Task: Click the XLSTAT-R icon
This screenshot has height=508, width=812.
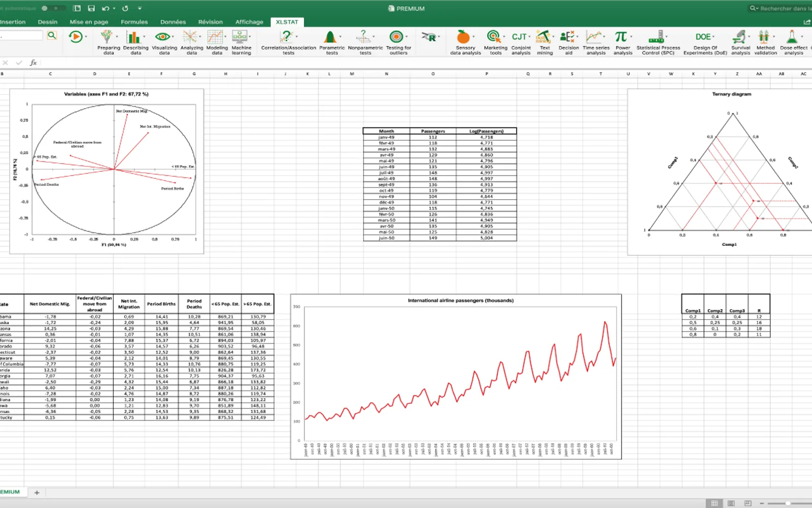Action: point(429,37)
